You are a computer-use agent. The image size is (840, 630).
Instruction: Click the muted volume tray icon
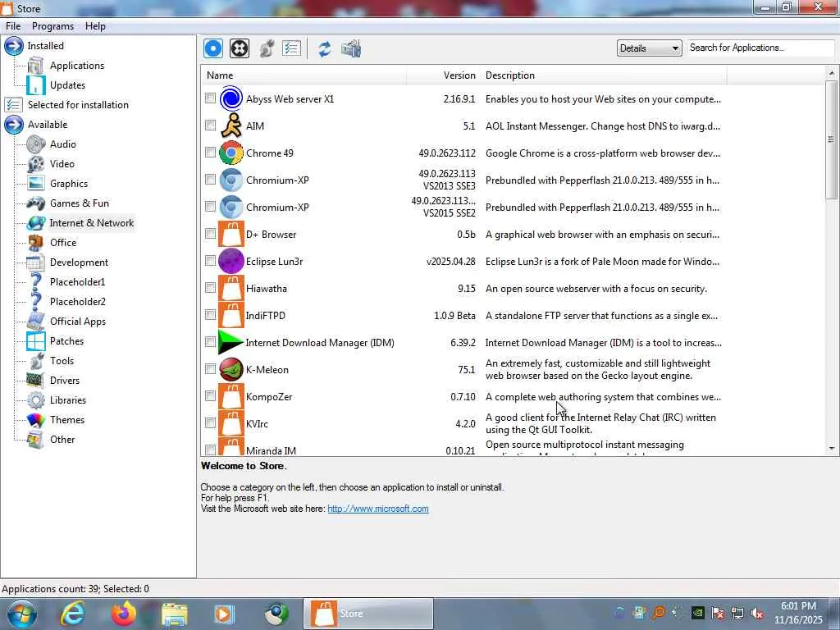pos(757,613)
